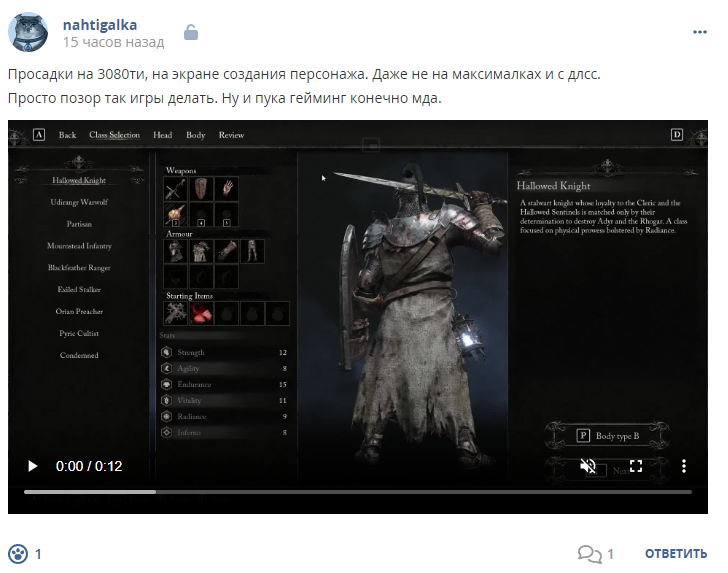
Task: Play the embedded video
Action: click(32, 466)
